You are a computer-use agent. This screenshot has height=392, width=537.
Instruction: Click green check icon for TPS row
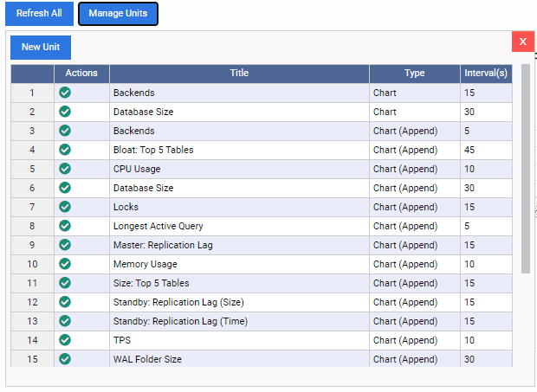pyautogui.click(x=65, y=340)
